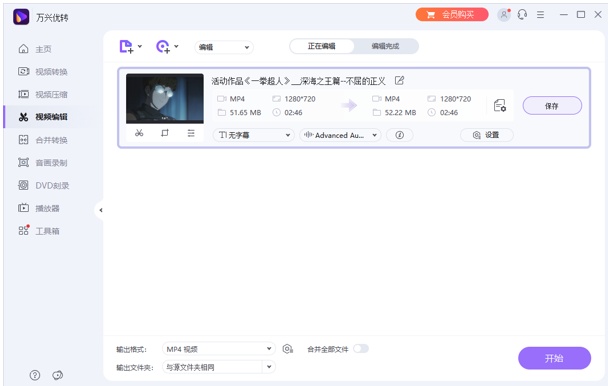The image size is (608, 386).
Task: Expand the Advanced Audio track dropdown
Action: click(340, 135)
